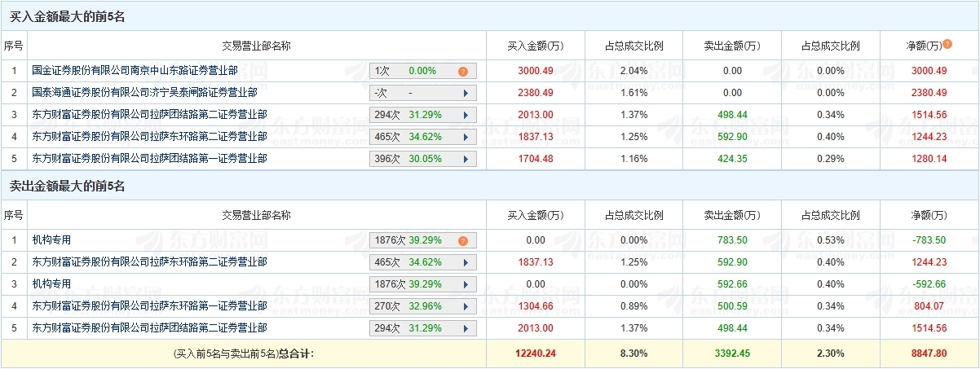Click arrow icon beside 396次 30.05% badge
This screenshot has height=369, width=980.
(466, 159)
